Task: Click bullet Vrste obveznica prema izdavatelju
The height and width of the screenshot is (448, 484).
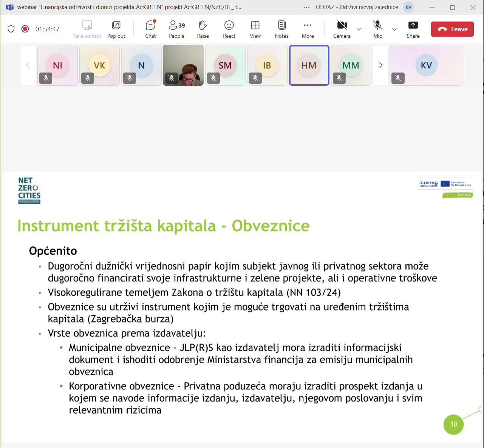Action: (127, 333)
